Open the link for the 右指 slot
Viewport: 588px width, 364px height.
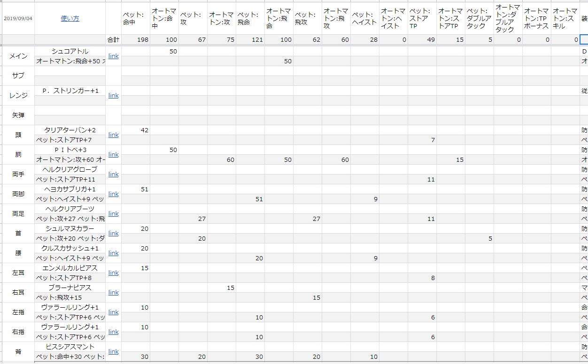[x=113, y=332]
